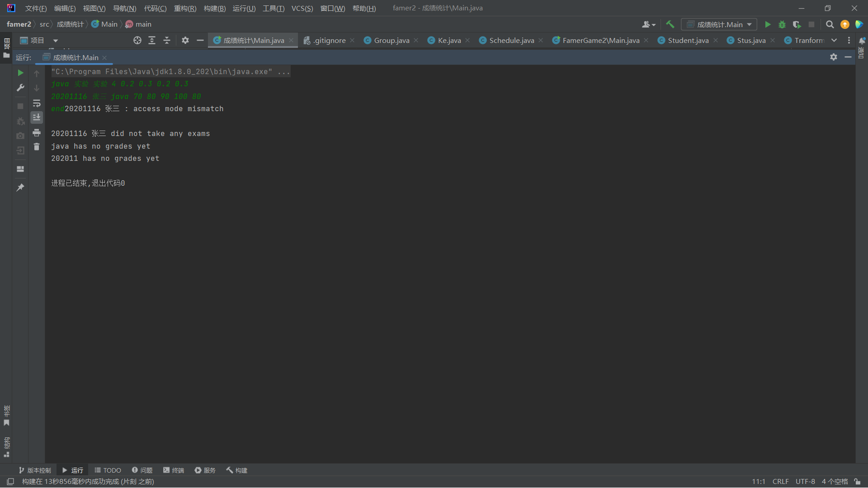Toggle soft-wrap in the console output

tap(37, 103)
